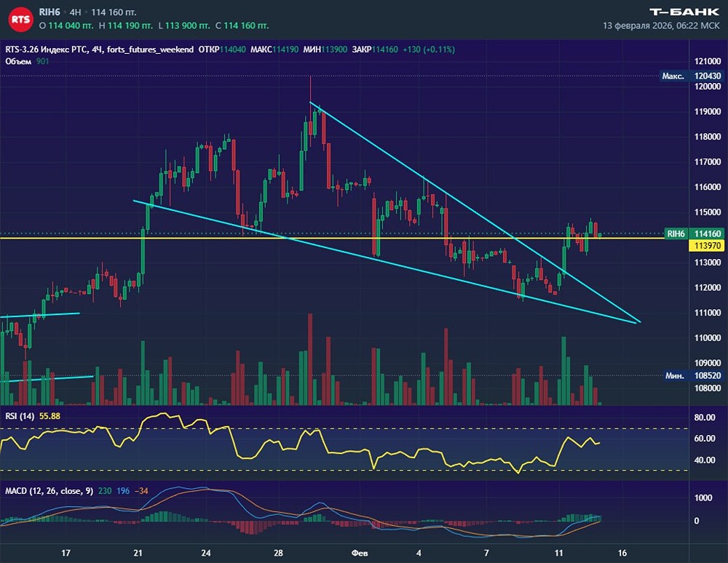Click the date label 11 on time axis
Screen dimensions: 728x563
click(x=558, y=553)
